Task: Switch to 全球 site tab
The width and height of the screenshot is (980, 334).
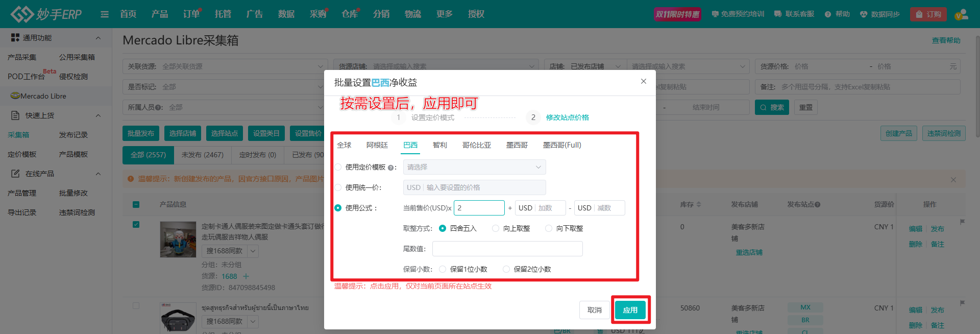Action: 344,145
